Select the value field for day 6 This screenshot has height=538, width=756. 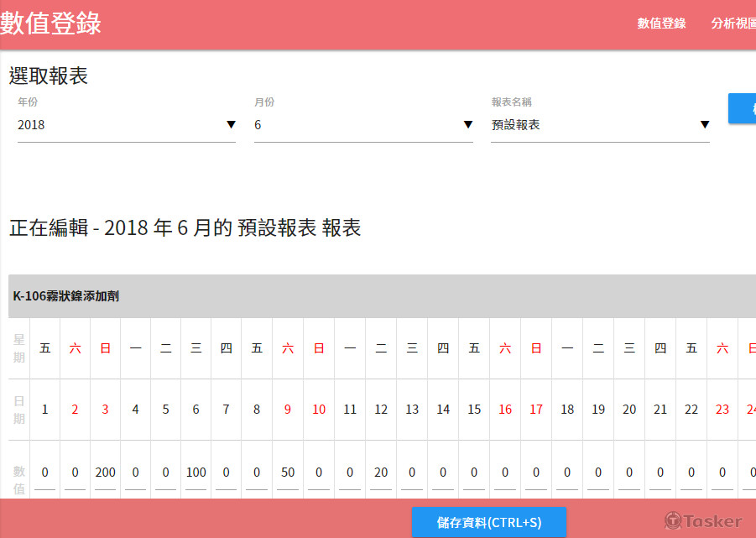pos(196,473)
